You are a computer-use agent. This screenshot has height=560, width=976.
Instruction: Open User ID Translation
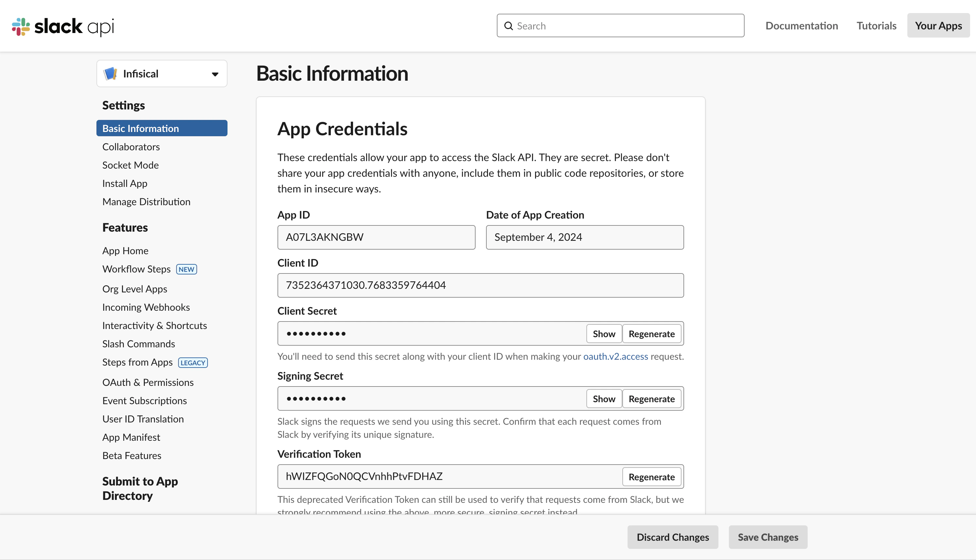(x=143, y=419)
